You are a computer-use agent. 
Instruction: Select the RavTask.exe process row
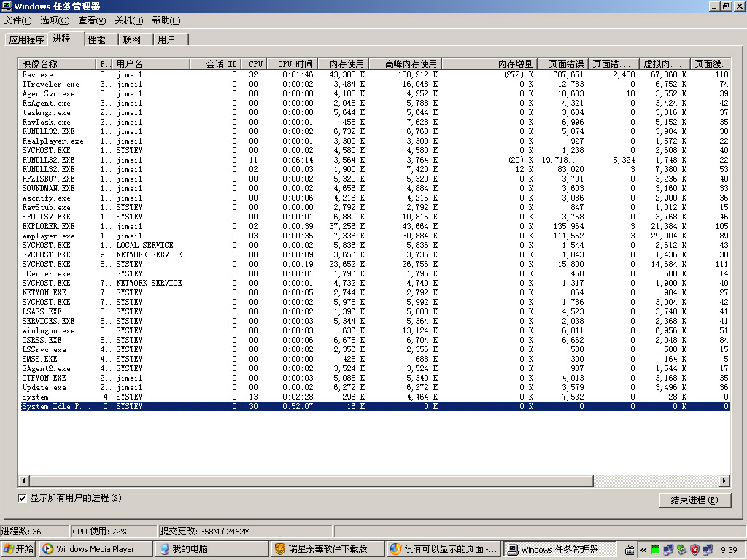tap(376, 122)
